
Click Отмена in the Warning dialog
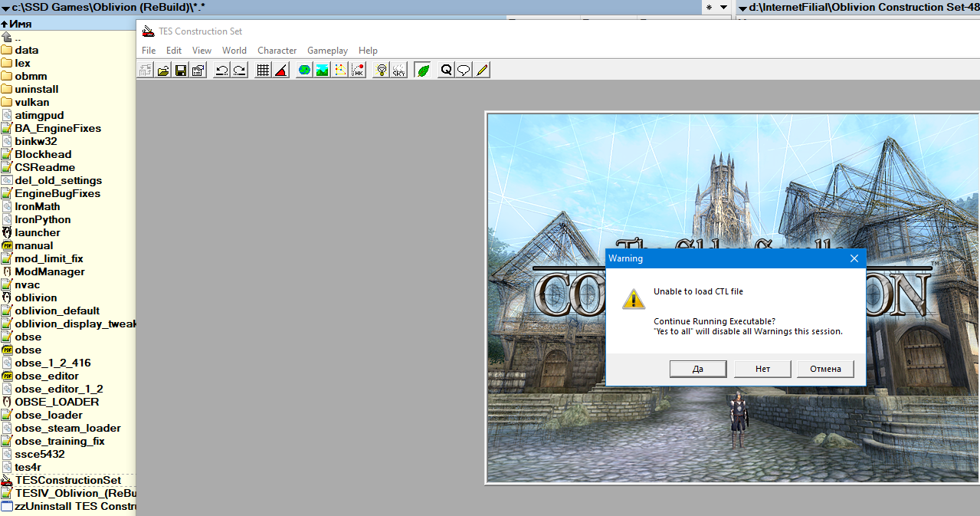click(825, 369)
